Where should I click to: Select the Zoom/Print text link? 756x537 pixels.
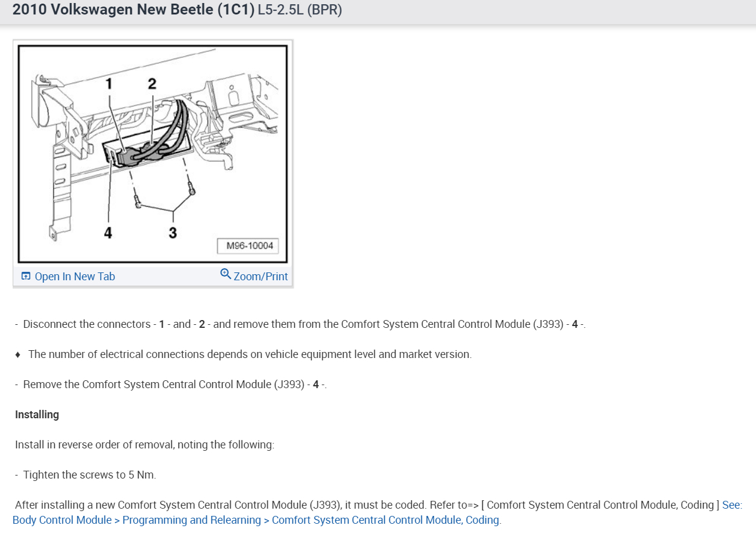point(260,277)
